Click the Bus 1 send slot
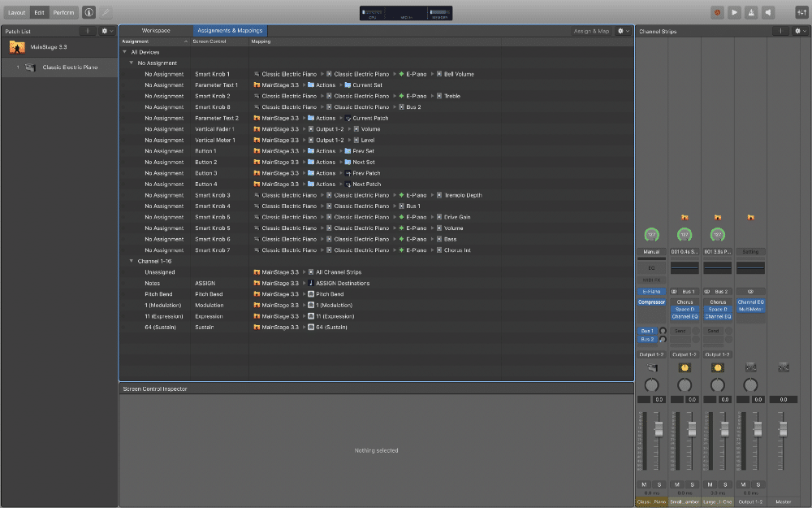812x508 pixels. click(x=647, y=331)
